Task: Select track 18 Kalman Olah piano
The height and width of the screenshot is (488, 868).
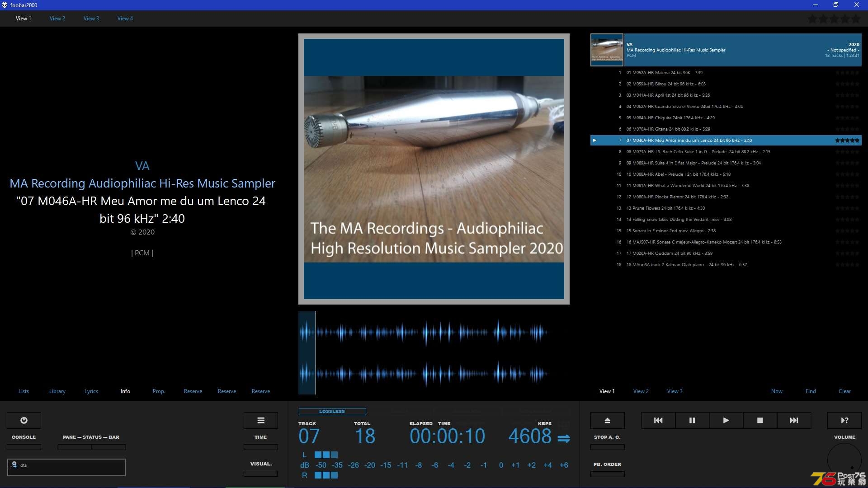Action: 726,265
